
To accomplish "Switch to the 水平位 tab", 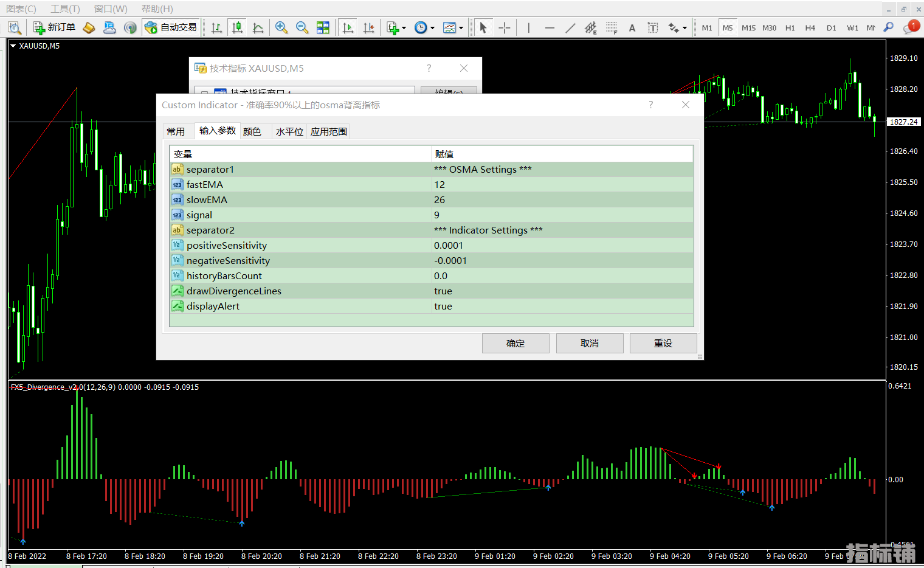I will (x=289, y=131).
